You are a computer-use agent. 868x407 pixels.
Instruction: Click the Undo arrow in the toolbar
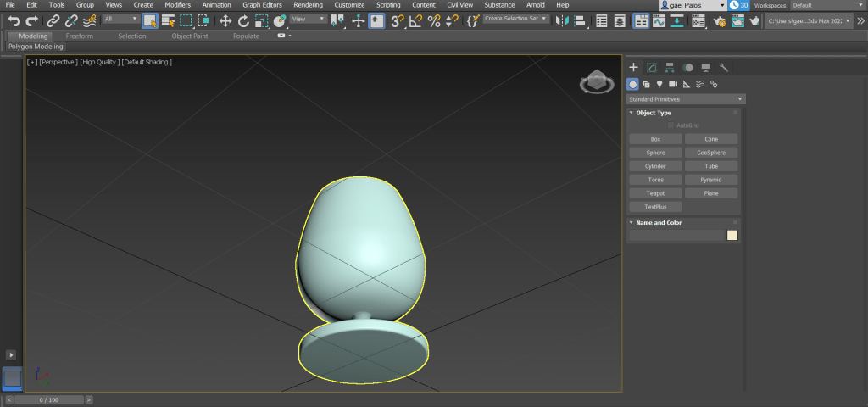tap(14, 20)
